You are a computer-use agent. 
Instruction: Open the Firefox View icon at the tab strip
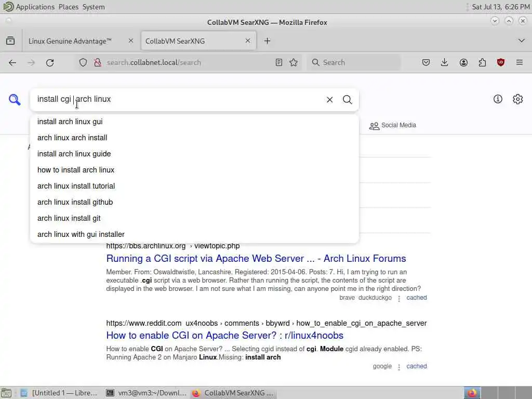[10, 41]
